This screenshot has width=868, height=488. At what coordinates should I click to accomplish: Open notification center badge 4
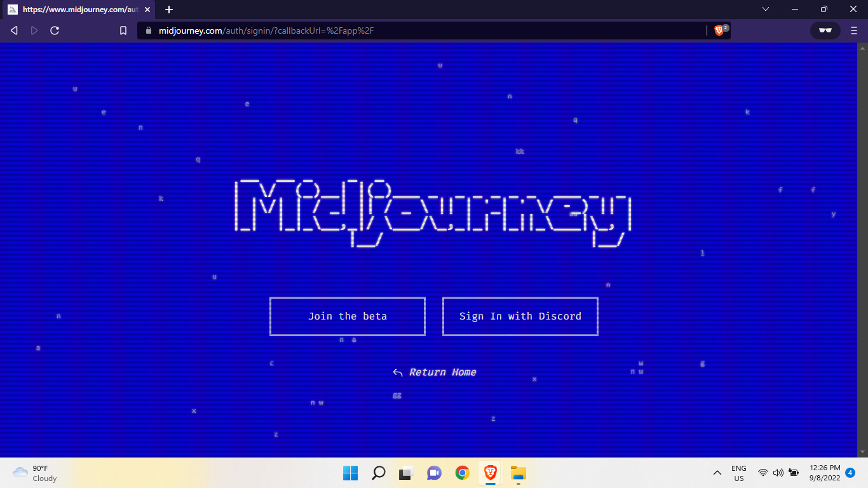click(x=850, y=473)
